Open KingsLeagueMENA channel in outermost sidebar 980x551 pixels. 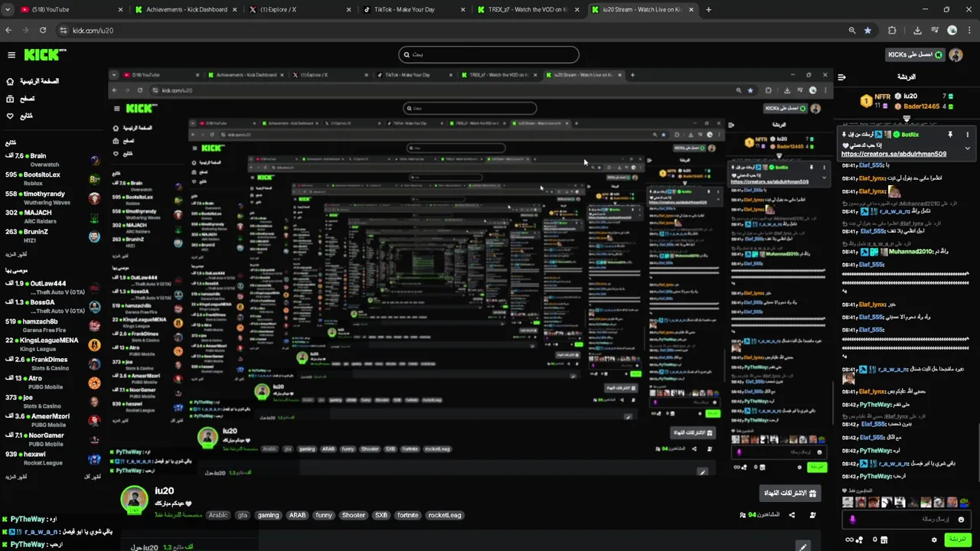pos(52,344)
